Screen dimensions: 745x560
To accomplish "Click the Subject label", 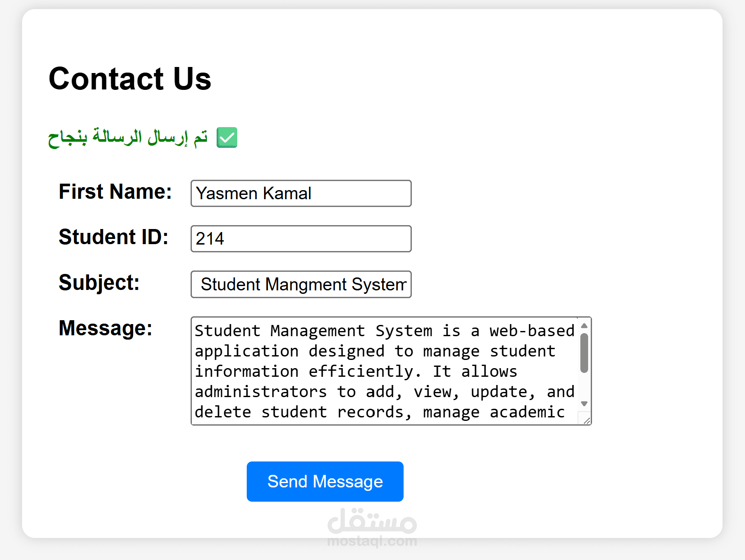I will (99, 283).
